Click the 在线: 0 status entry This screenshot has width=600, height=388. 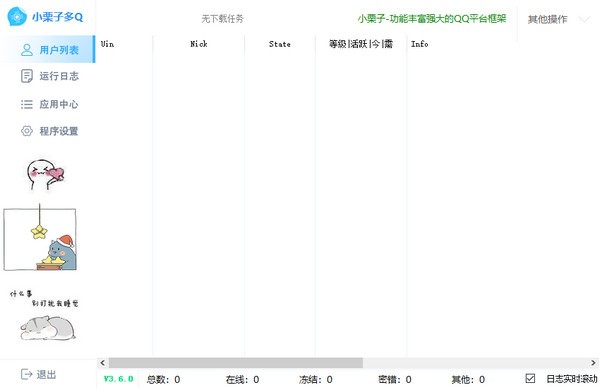242,379
